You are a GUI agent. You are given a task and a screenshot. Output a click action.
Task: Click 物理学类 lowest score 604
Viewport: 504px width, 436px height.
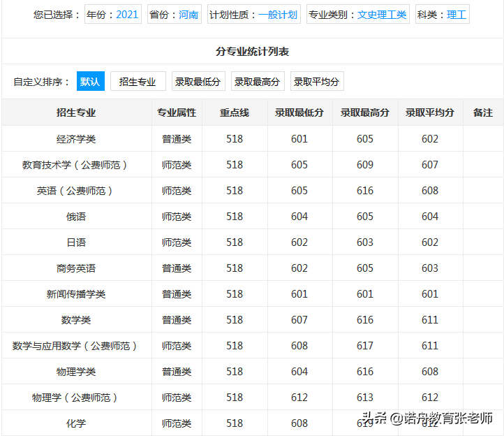tap(299, 372)
